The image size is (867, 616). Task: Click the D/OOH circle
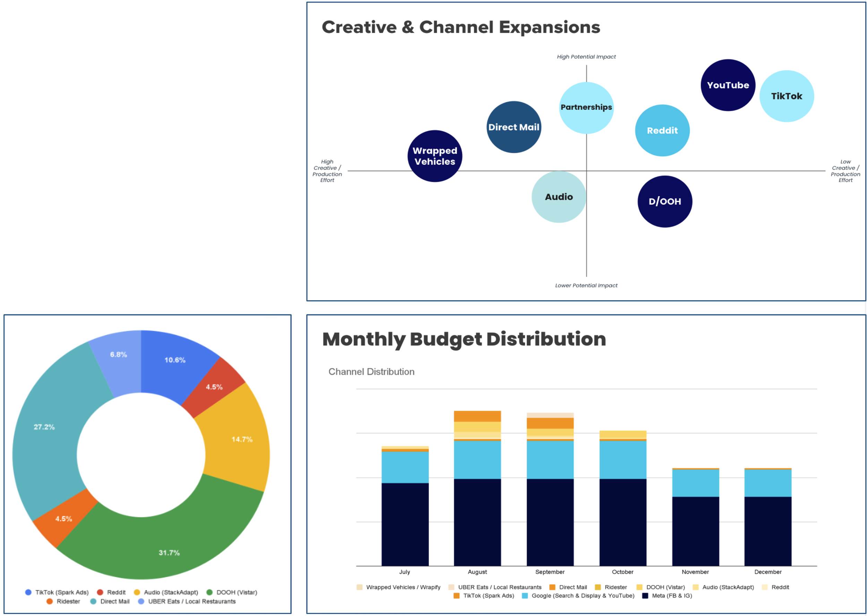click(x=664, y=201)
